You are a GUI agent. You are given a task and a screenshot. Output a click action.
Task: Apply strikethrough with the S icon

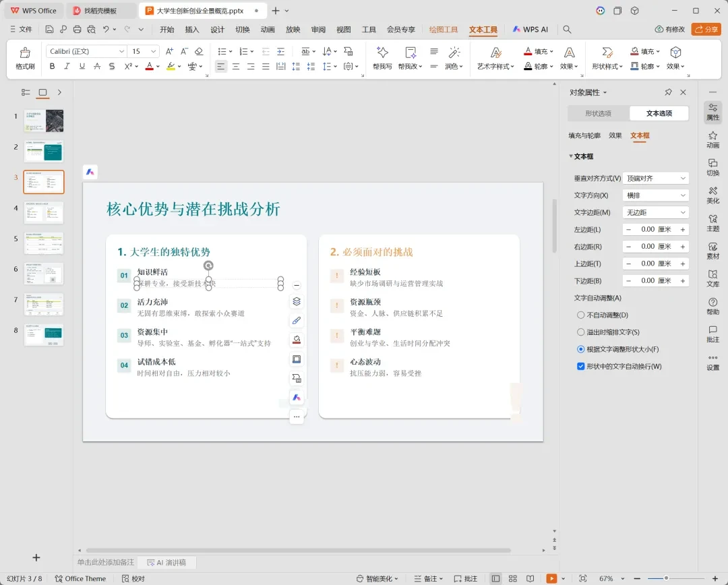click(111, 67)
